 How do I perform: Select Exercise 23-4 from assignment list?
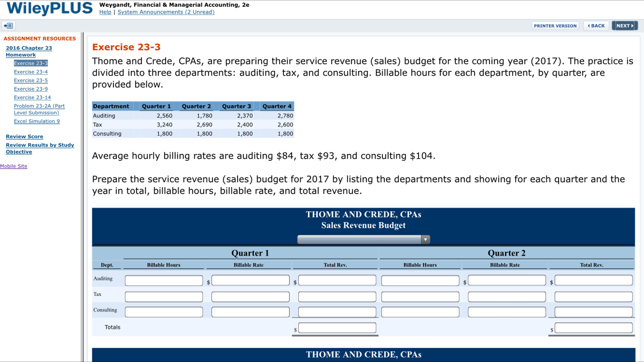pos(30,72)
